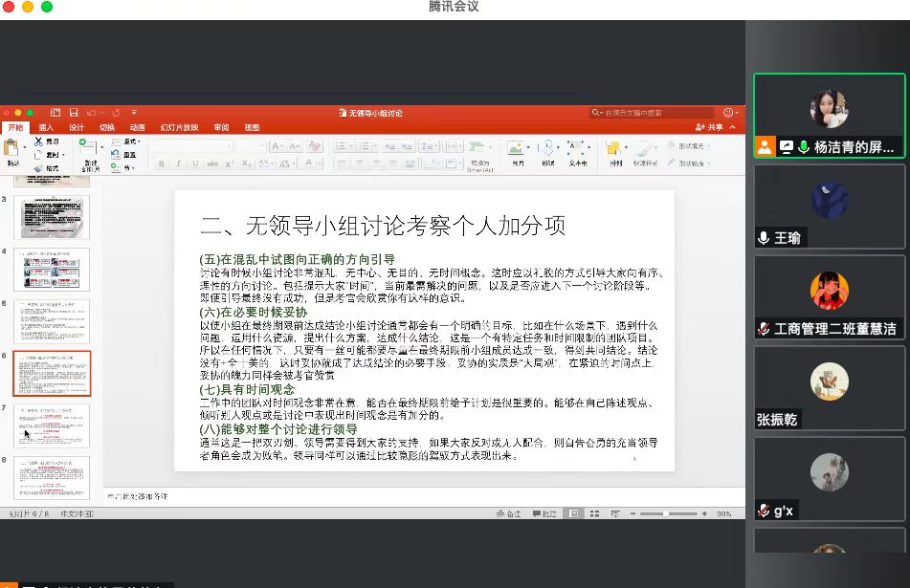Open the Section dropdown in ribbon
This screenshot has height=588, width=910.
point(123,168)
